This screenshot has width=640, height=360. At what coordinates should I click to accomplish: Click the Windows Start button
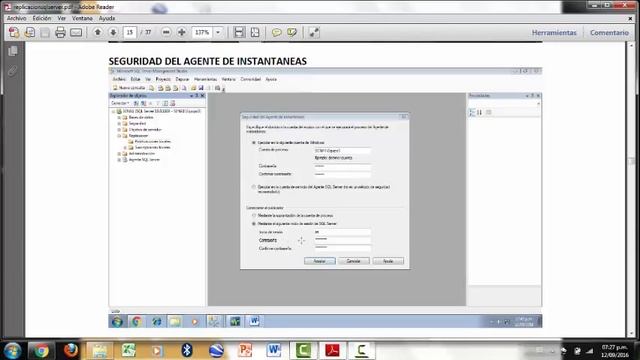[x=12, y=351]
